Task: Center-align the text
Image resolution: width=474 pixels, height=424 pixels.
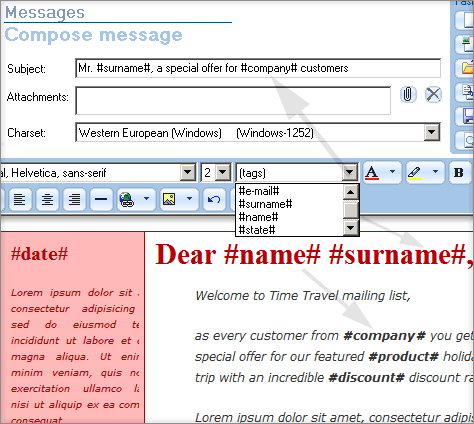Action: tap(47, 199)
